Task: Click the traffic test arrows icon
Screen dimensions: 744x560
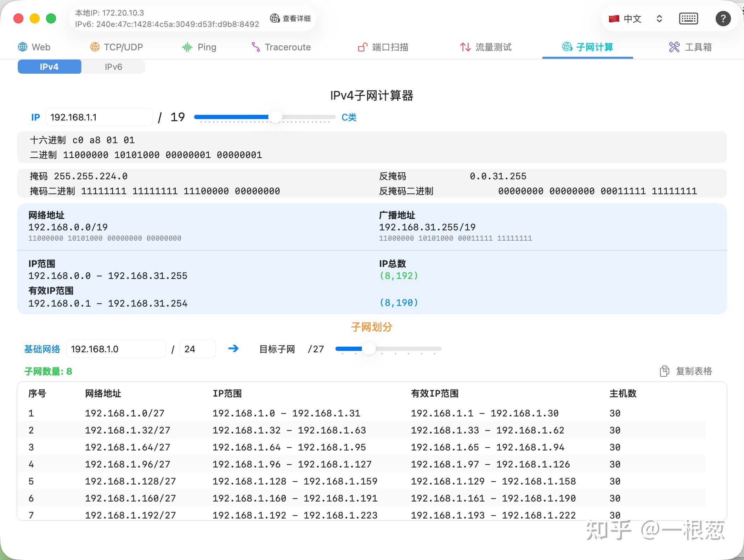Action: pos(465,47)
